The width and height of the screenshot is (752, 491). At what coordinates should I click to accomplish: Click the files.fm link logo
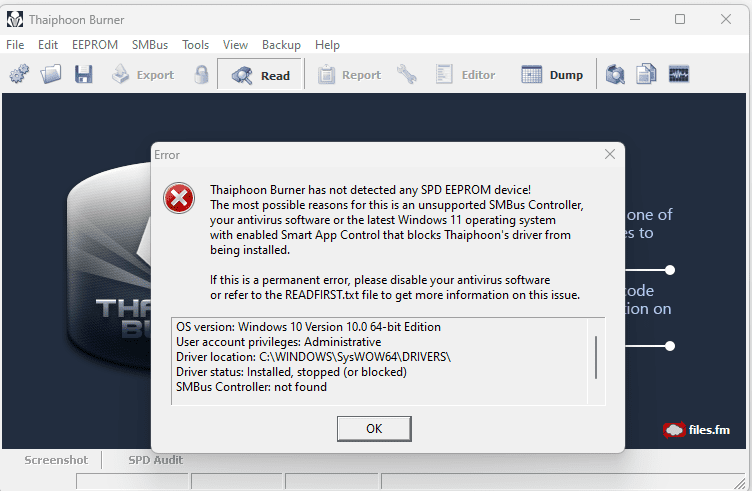[x=696, y=430]
